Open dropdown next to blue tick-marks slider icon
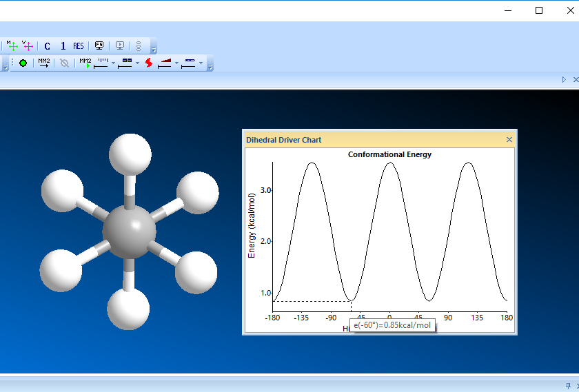579x392 pixels. [x=113, y=63]
